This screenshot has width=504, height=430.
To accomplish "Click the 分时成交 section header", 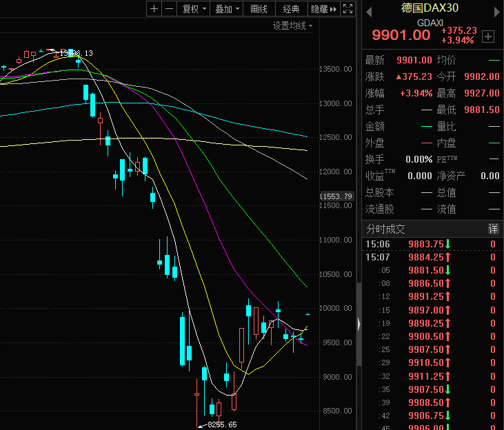I will (385, 228).
